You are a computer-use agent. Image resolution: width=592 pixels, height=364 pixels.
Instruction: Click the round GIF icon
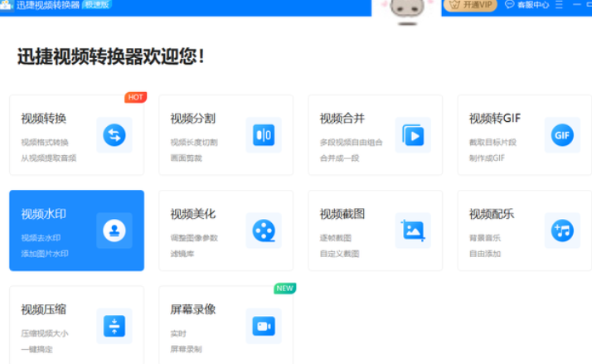coord(562,134)
